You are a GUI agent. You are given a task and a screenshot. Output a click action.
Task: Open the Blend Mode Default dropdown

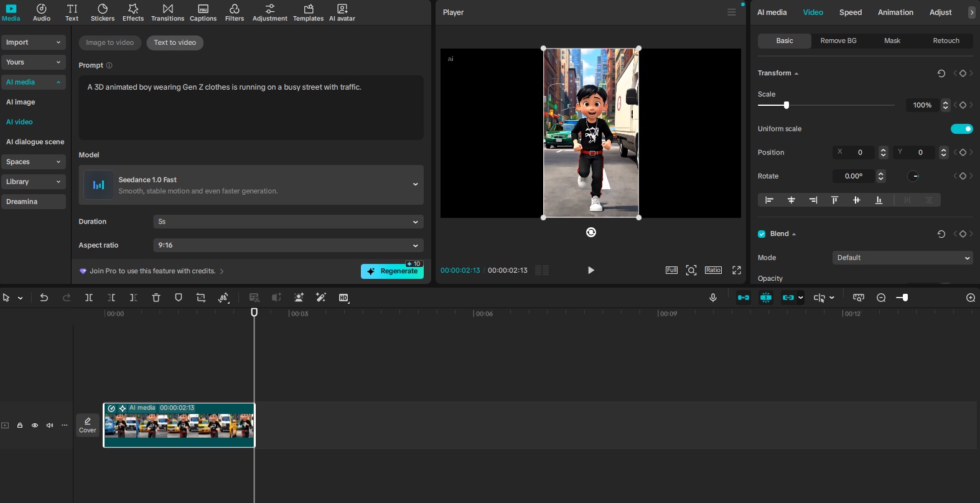coord(902,258)
